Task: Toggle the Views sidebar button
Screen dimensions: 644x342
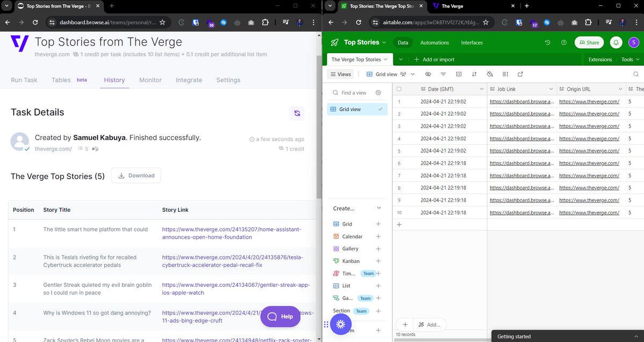Action: (x=341, y=75)
